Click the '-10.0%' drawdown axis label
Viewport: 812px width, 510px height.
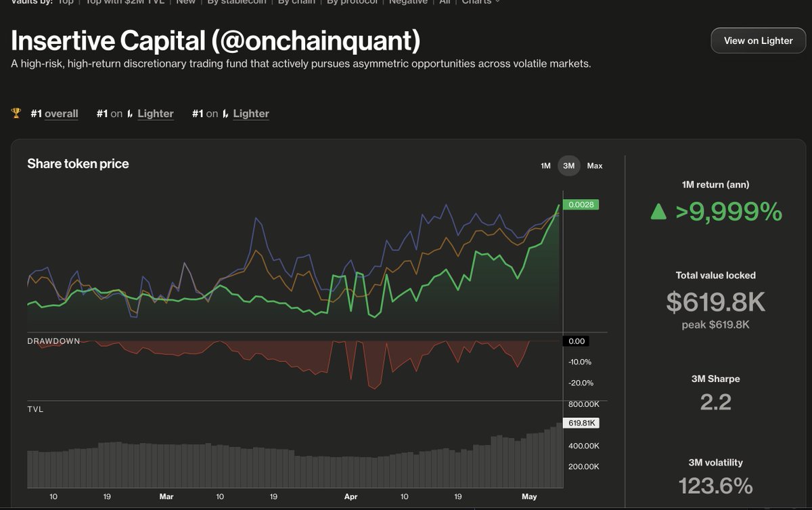coord(581,362)
